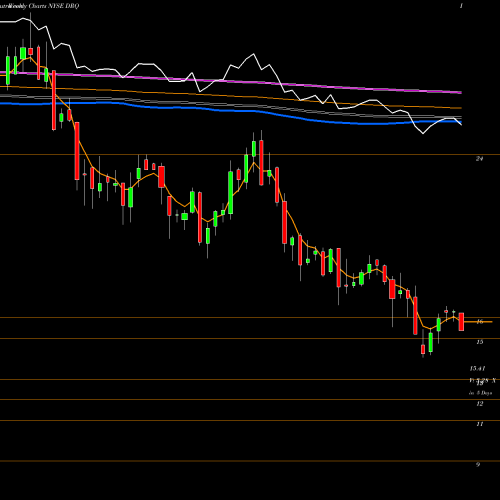500x500 pixels.
Task: Click the price axis label '11'
Action: [480, 424]
